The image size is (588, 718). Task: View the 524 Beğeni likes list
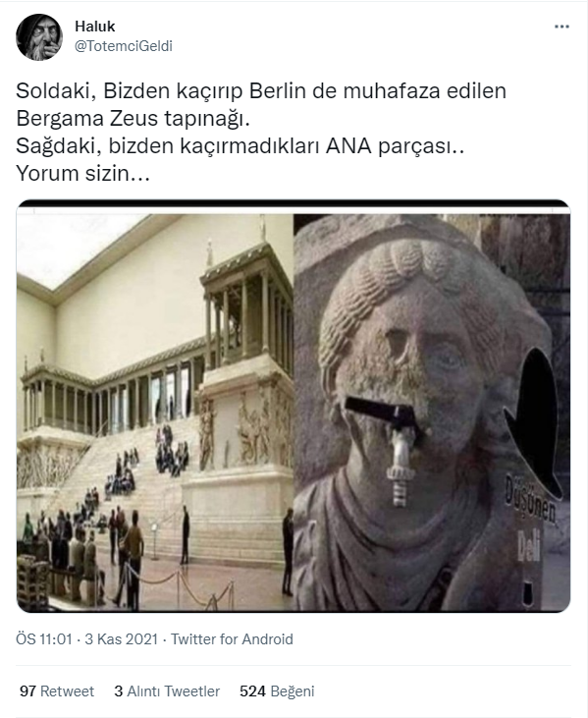click(x=277, y=690)
